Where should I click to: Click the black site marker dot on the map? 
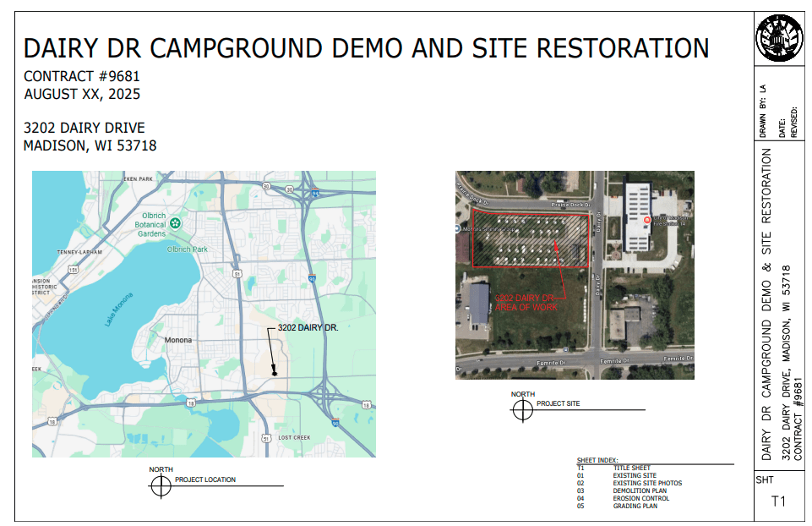pos(275,373)
